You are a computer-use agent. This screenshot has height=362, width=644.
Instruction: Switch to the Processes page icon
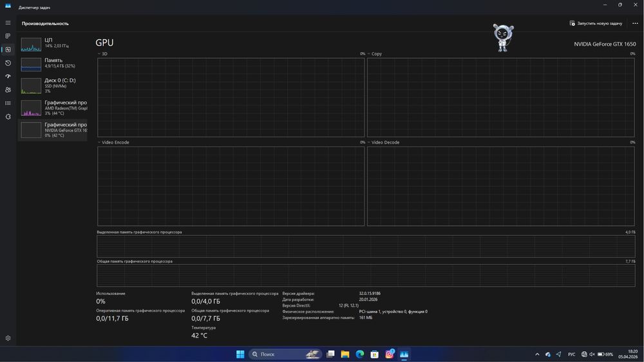pos(8,36)
